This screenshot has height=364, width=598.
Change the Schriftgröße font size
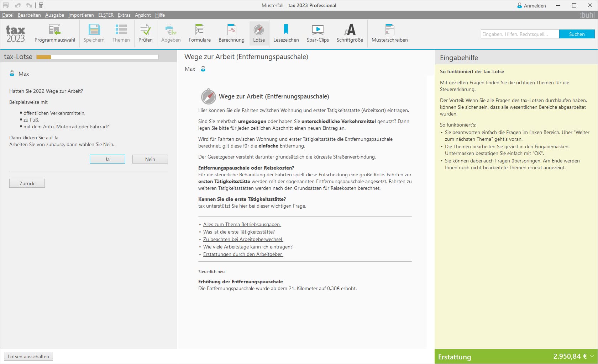tap(350, 33)
